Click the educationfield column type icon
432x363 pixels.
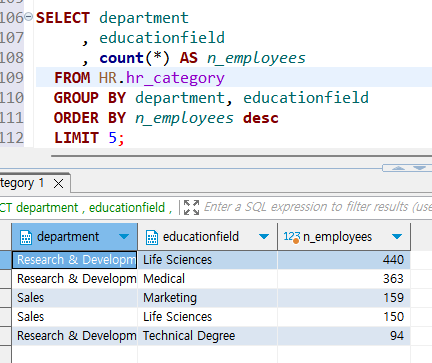pos(152,237)
